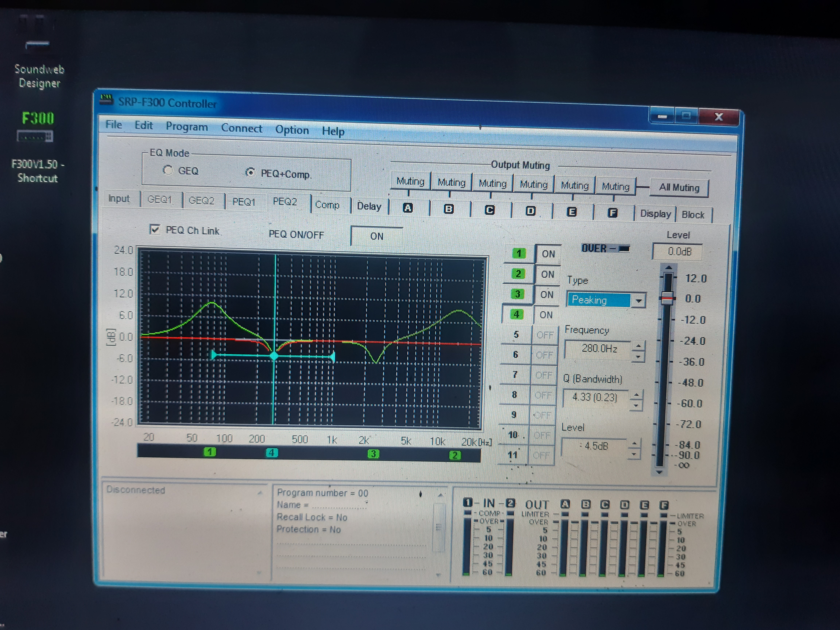Click the OVER indicator light
The height and width of the screenshot is (630, 840).
coord(624,249)
